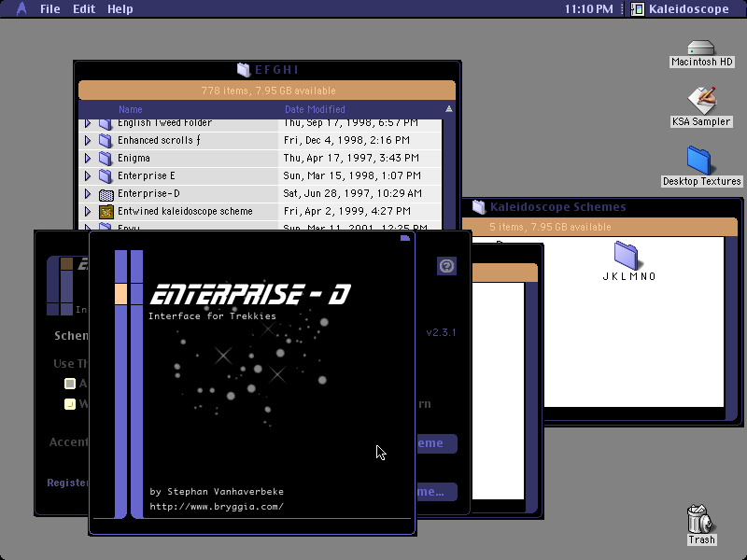Click date 'Sun, Mar 15, 1998, 1:07 PM'
The image size is (747, 560).
pos(352,175)
